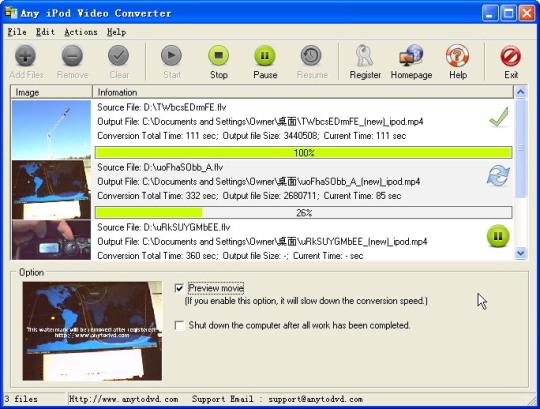
Task: Click 'Source File: D:\TWbcsEDrmFE.flv' text
Action: pos(162,107)
